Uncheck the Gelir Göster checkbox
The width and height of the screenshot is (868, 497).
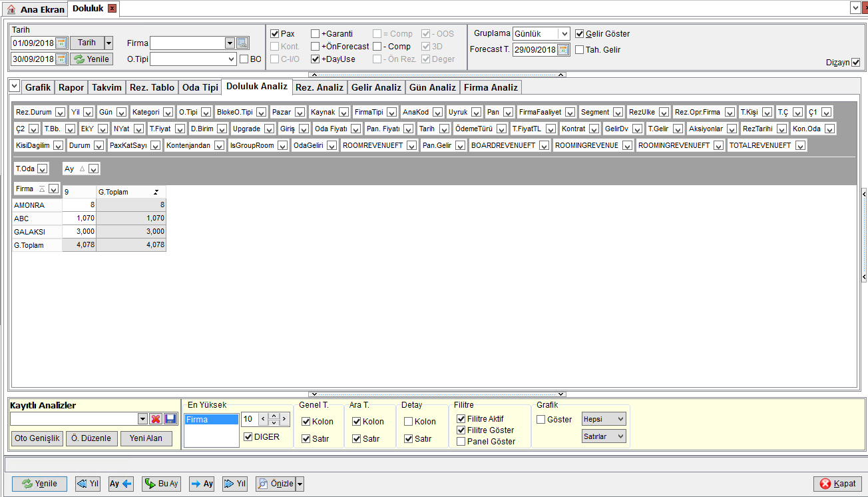pyautogui.click(x=580, y=34)
